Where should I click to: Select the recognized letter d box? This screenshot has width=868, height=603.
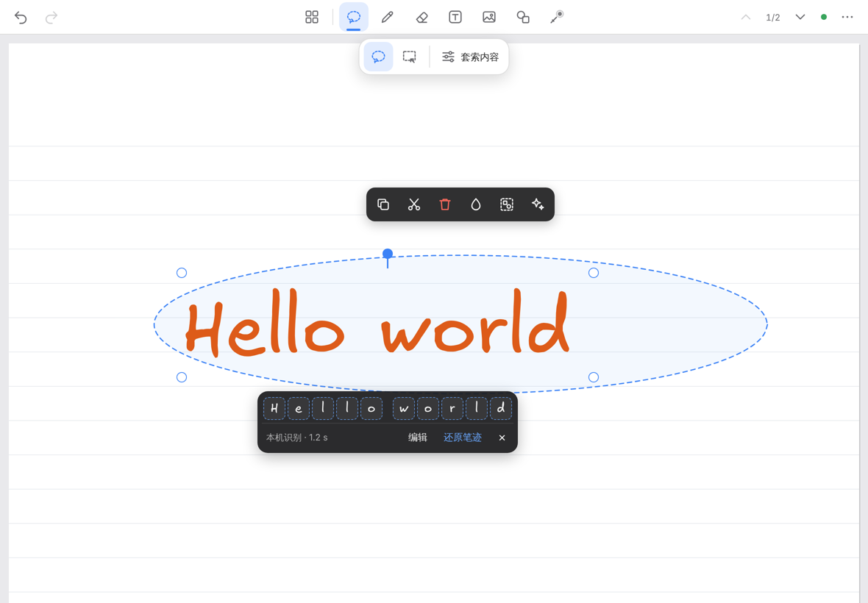[x=501, y=408]
